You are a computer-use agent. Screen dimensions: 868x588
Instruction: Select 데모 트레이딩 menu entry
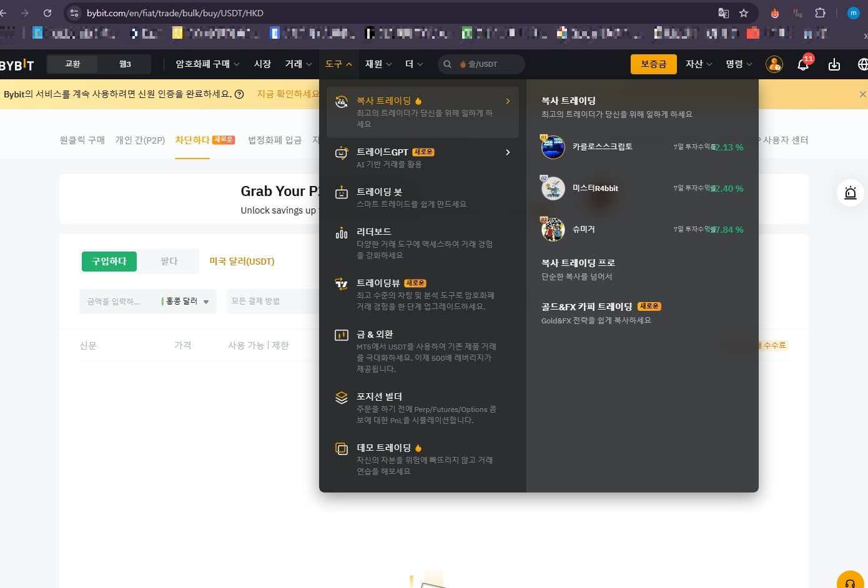pos(423,459)
